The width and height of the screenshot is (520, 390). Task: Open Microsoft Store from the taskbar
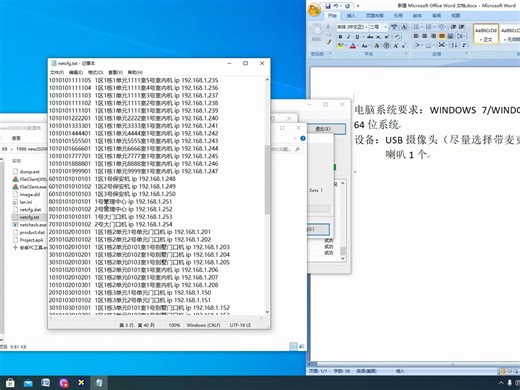coord(10,383)
